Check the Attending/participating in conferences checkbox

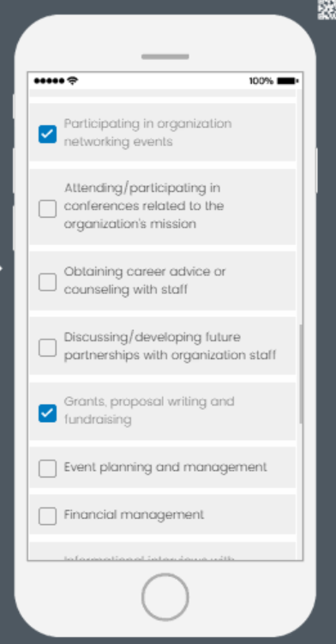(48, 208)
